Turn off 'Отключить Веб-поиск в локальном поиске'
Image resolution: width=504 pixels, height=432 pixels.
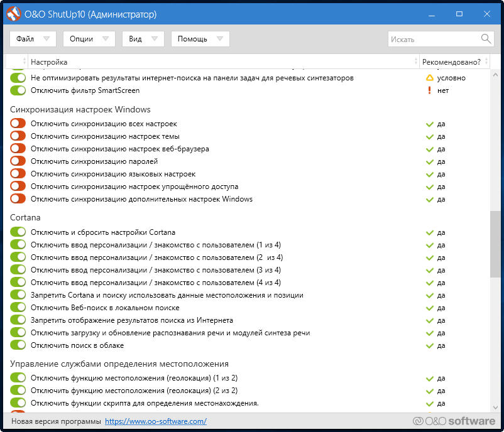[18, 307]
